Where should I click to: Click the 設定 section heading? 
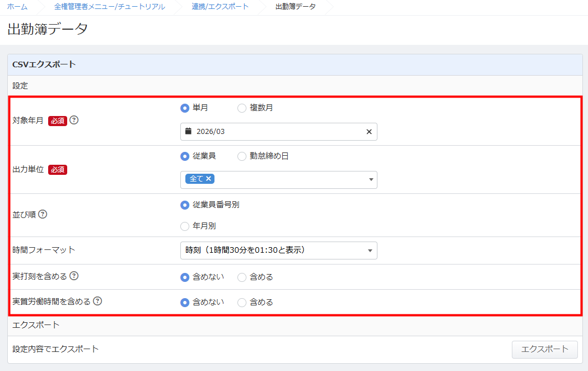(x=20, y=86)
